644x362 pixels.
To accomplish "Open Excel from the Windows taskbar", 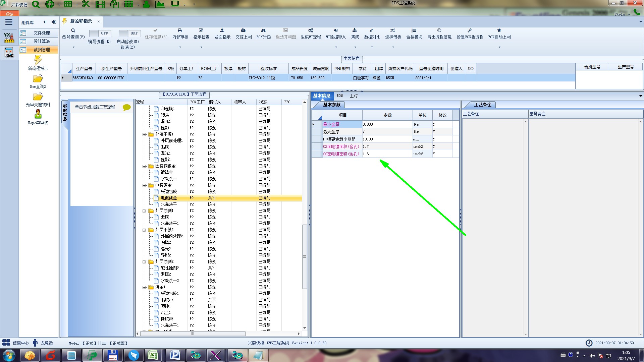I will 154,355.
